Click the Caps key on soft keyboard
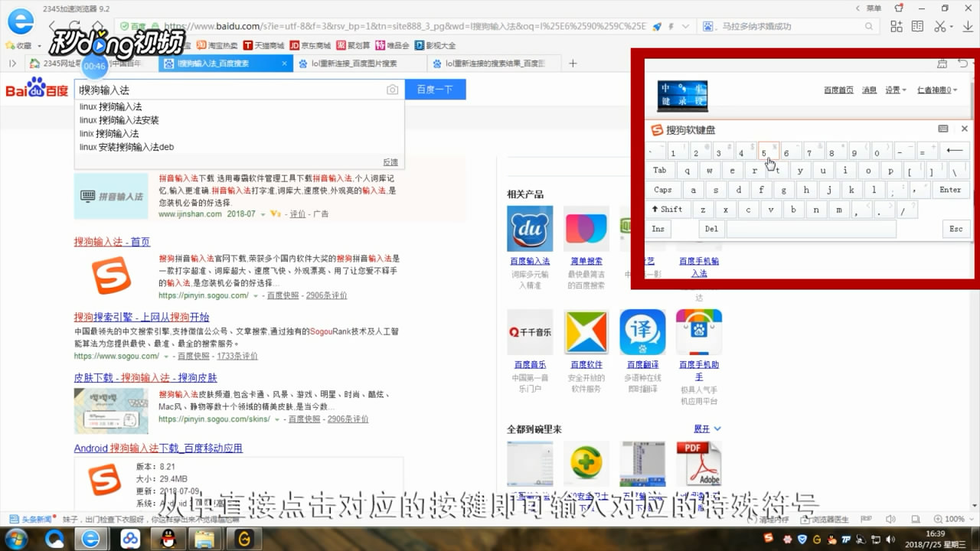Screen dimensions: 980x551 (663, 190)
